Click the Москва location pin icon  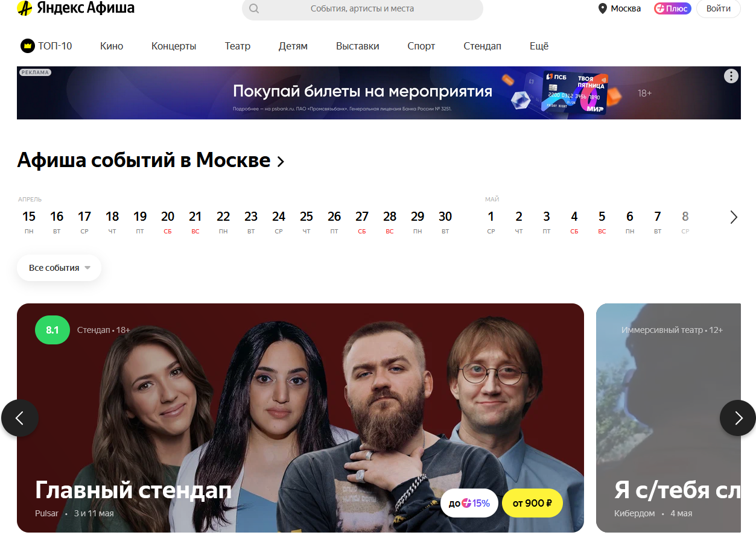[602, 8]
